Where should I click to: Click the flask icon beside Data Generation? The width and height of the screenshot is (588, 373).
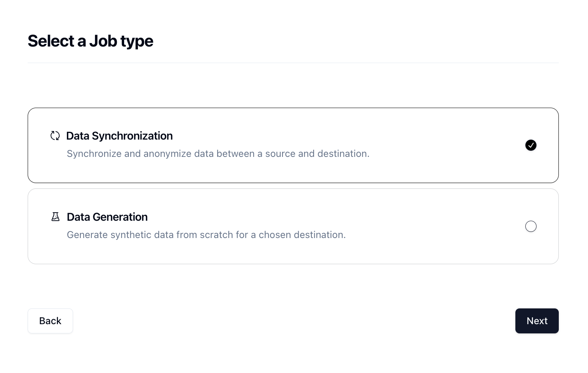point(55,217)
